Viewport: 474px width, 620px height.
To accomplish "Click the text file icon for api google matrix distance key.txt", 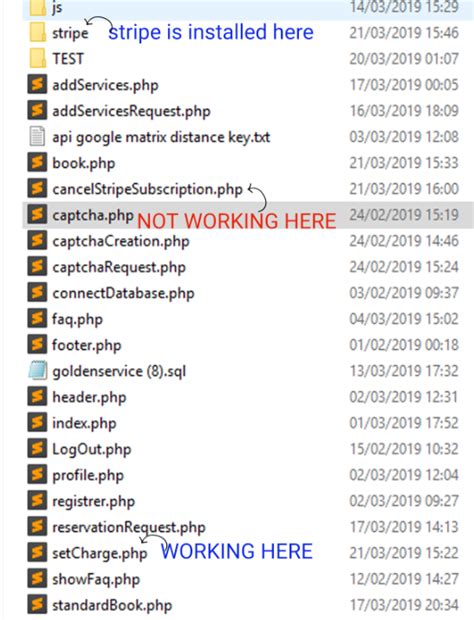I will (37, 137).
